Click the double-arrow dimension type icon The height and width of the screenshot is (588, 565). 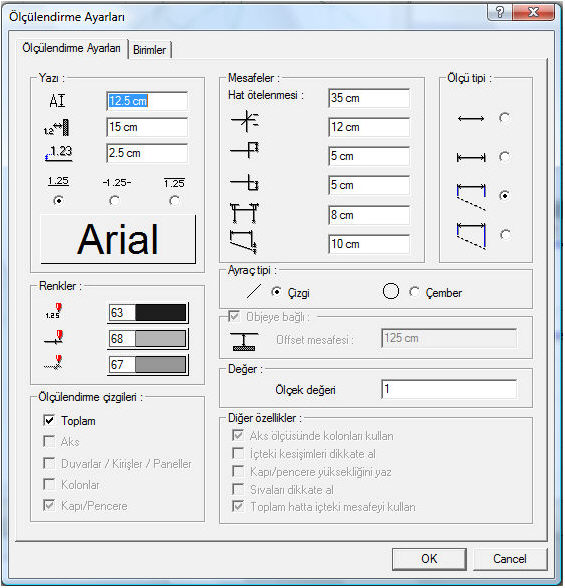(471, 119)
